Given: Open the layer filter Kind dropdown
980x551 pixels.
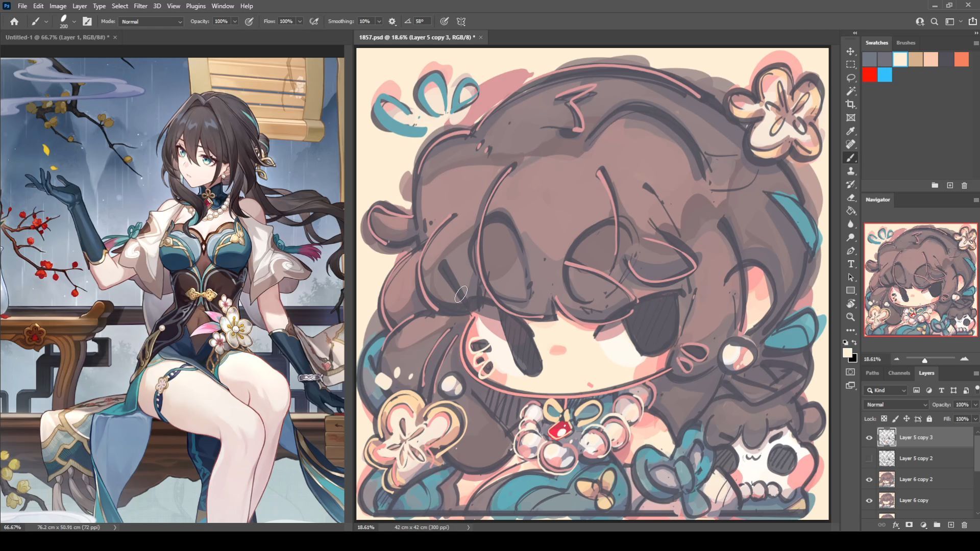Looking at the screenshot, I should [886, 390].
